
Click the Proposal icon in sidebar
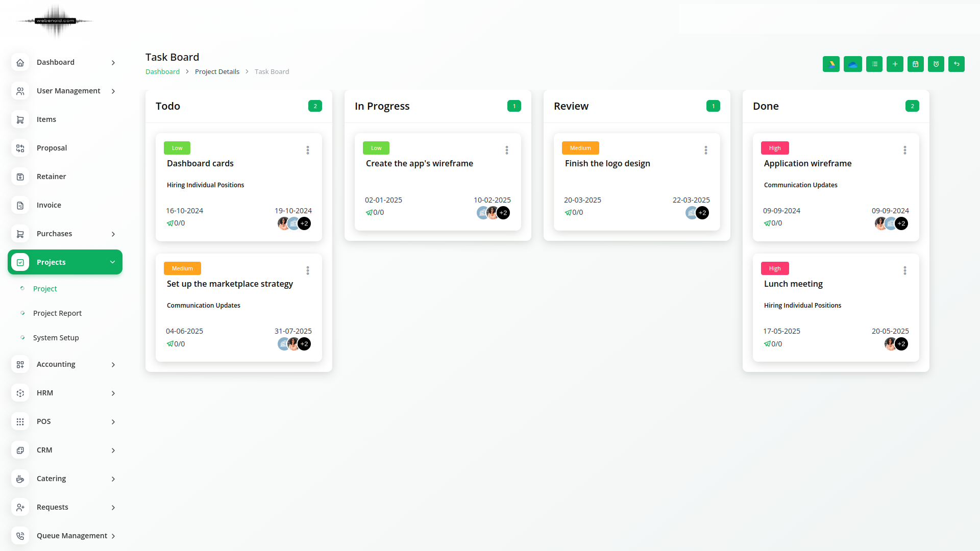20,148
